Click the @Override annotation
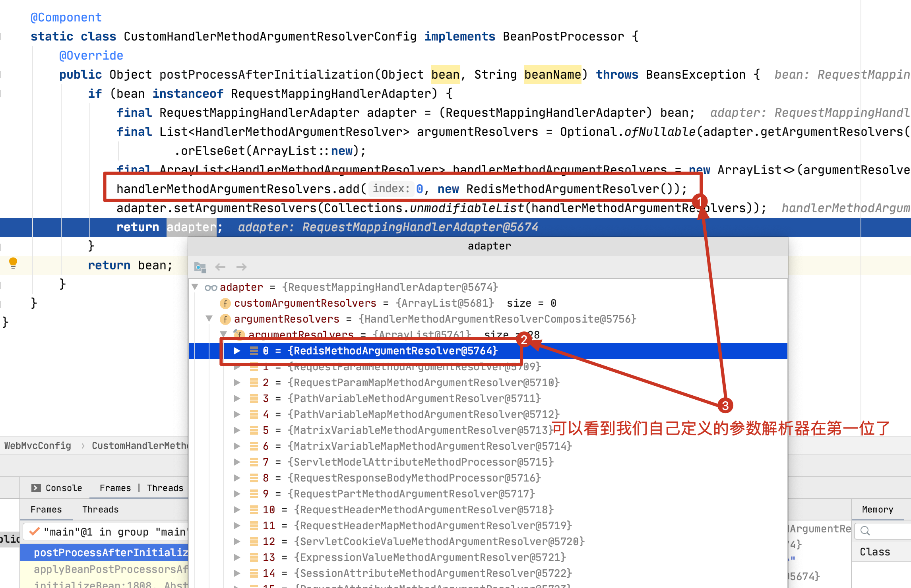Screen dimensions: 911x588 pyautogui.click(x=91, y=56)
